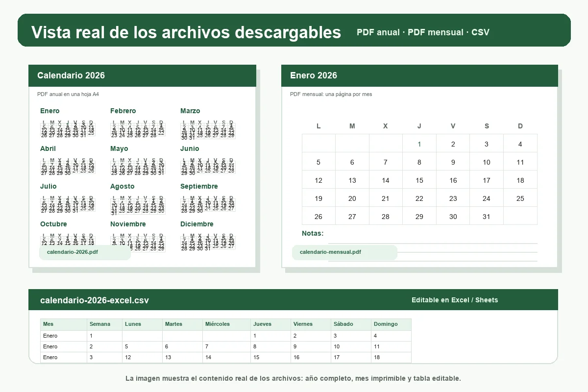Click the Semana column header
Screen dimensions: 588x392
pos(104,324)
